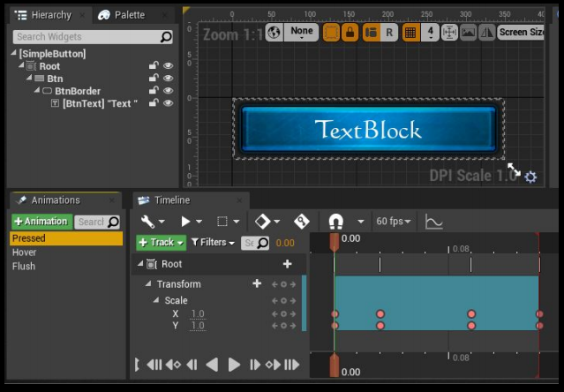
Task: Toggle lock on the BtnBorder widget
Action: pyautogui.click(x=154, y=91)
